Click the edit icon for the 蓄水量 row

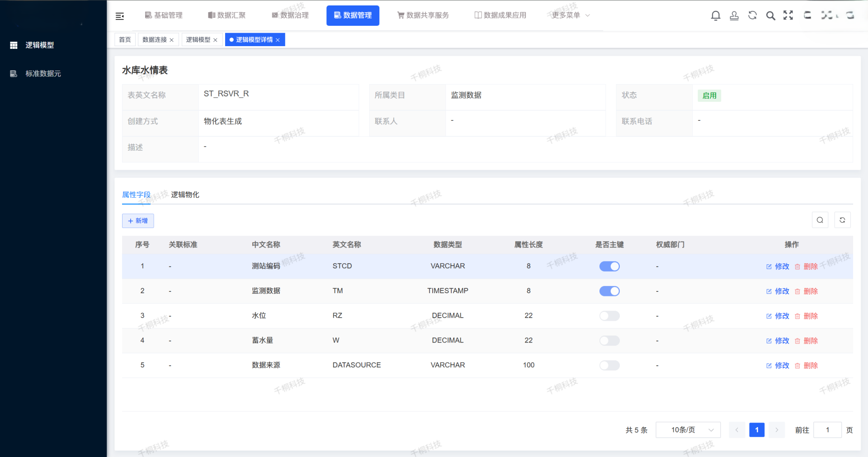[x=769, y=341]
